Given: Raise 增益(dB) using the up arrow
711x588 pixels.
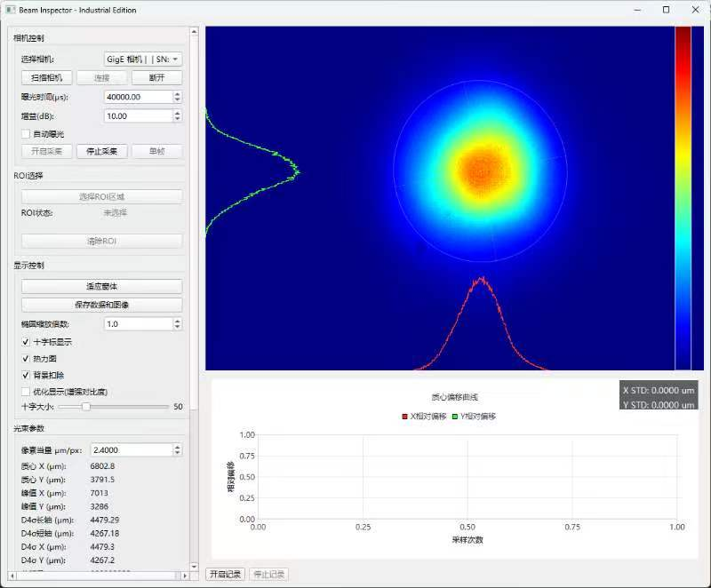Looking at the screenshot, I should (177, 114).
